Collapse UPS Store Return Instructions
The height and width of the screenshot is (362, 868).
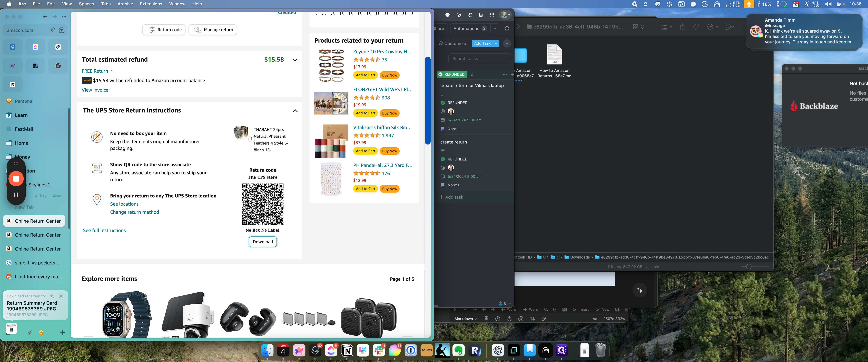pyautogui.click(x=295, y=111)
